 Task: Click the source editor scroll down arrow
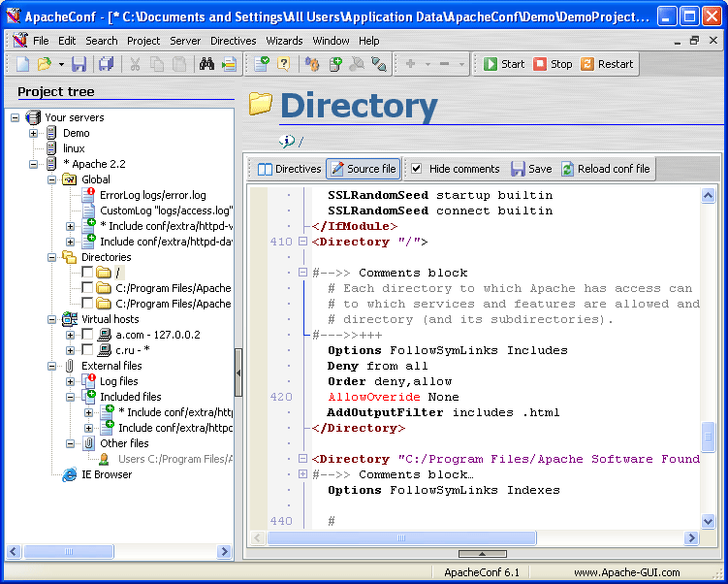pos(708,521)
